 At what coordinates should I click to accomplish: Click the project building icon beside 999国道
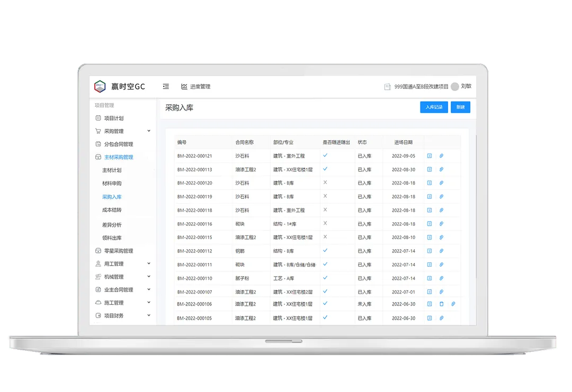(x=387, y=87)
